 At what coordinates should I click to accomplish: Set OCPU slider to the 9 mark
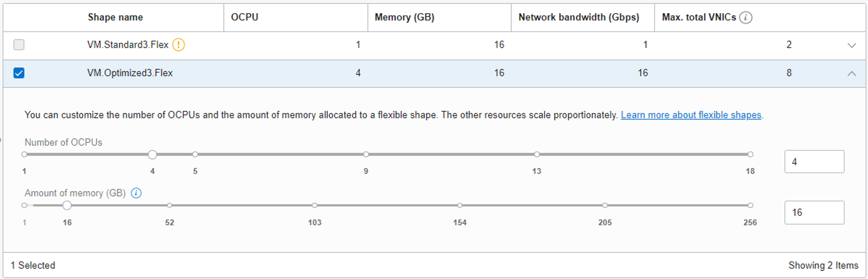point(366,155)
